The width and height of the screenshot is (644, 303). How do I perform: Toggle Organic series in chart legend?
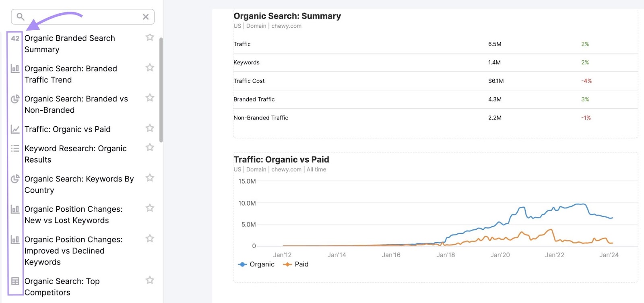tap(256, 264)
